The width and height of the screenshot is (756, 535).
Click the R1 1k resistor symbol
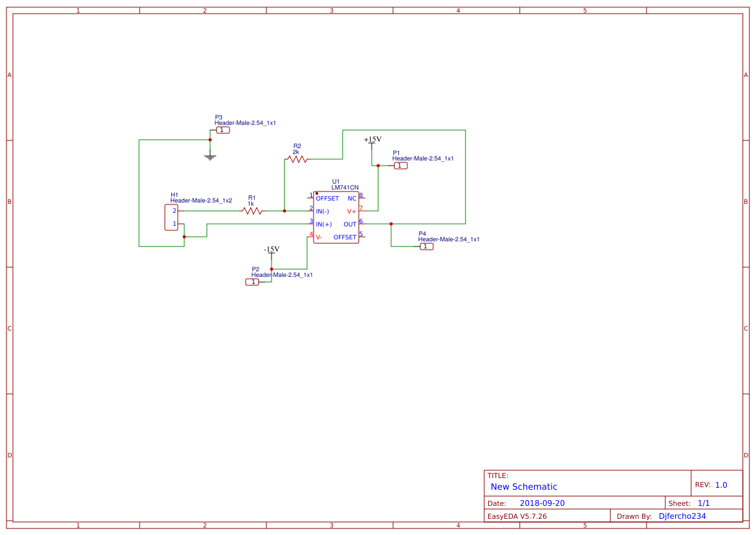tap(252, 211)
